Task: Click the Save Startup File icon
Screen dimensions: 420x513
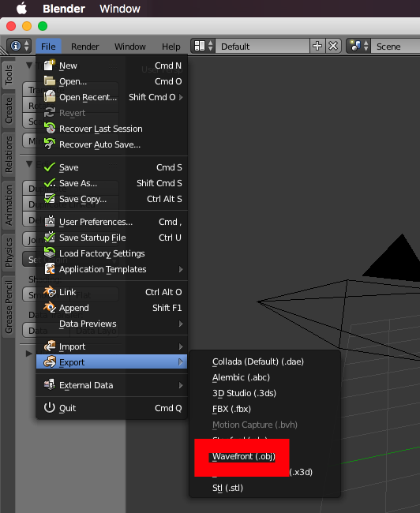Action: tap(50, 238)
